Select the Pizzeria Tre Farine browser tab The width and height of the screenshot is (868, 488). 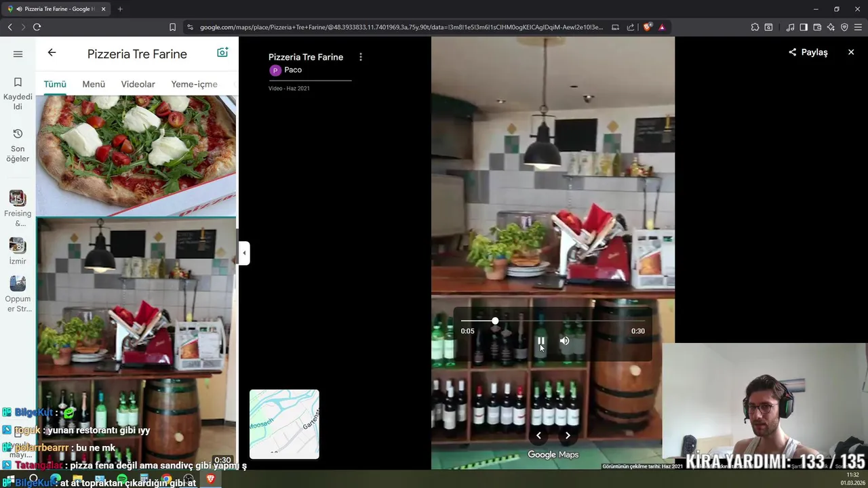[x=56, y=9]
